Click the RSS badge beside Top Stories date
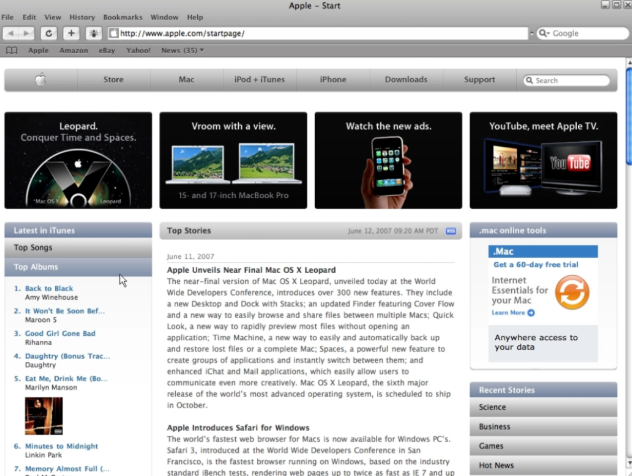Viewport: 632px width, 476px height. tap(451, 231)
